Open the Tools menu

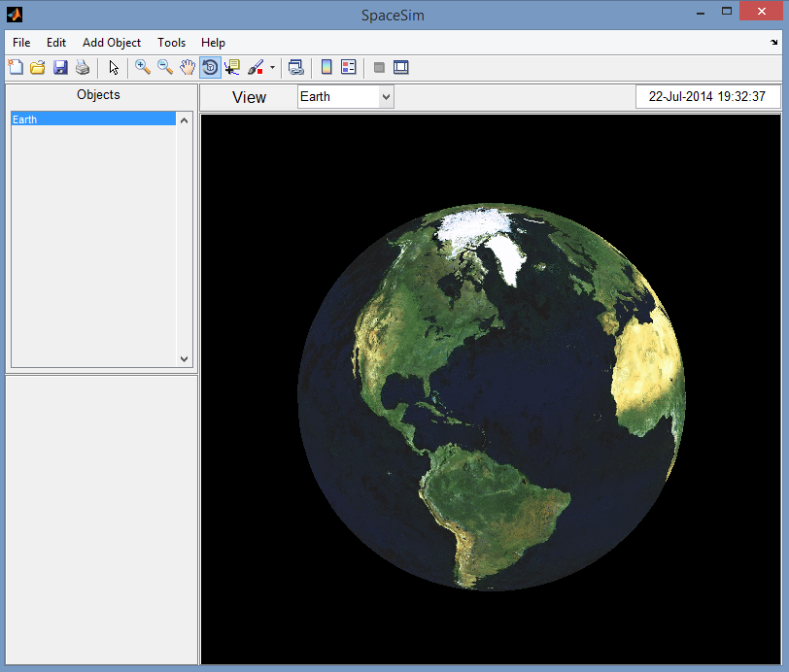[171, 42]
